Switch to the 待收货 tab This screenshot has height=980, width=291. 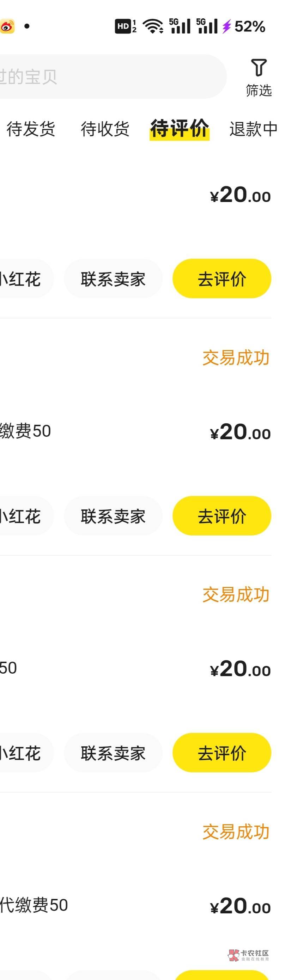[105, 129]
